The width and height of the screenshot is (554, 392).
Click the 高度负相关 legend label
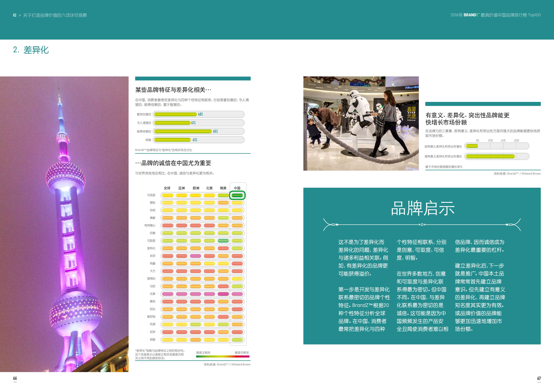(242, 353)
